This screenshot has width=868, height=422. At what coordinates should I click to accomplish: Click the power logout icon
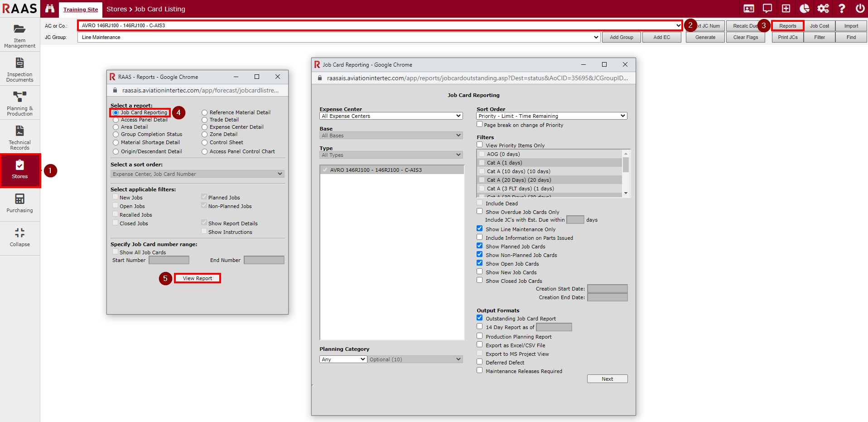coord(860,9)
